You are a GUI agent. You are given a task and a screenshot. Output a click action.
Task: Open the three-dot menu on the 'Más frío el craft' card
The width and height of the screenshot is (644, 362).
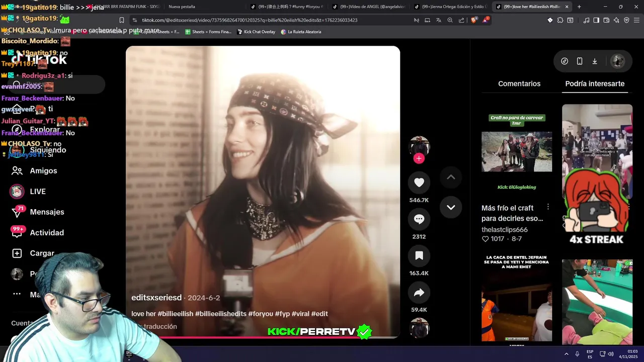click(548, 207)
